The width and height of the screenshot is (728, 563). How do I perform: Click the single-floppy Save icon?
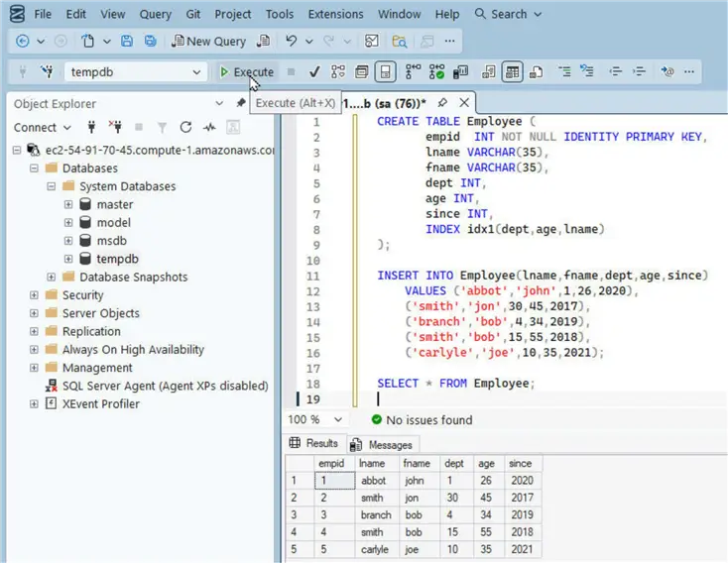(127, 42)
